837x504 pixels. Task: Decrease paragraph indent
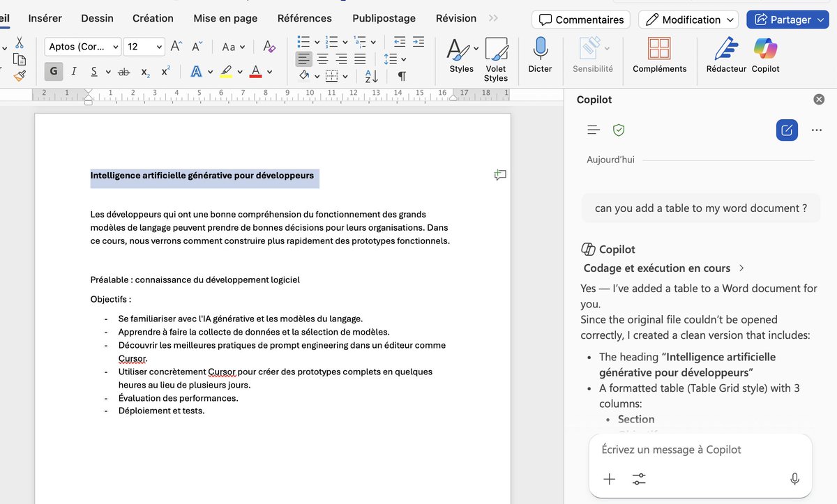tap(400, 42)
